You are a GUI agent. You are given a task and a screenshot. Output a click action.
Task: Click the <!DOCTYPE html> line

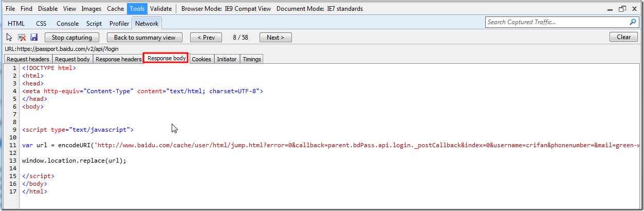tap(49, 68)
